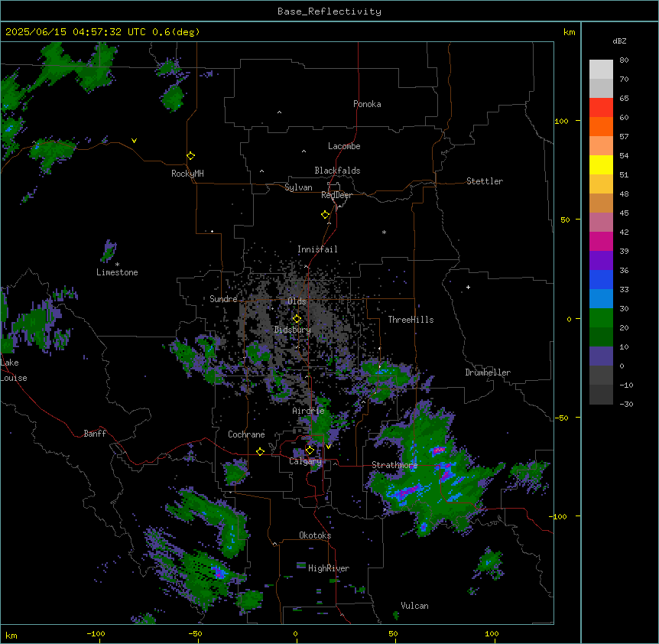
Task: Click the Didsbury label
Action: pyautogui.click(x=293, y=330)
